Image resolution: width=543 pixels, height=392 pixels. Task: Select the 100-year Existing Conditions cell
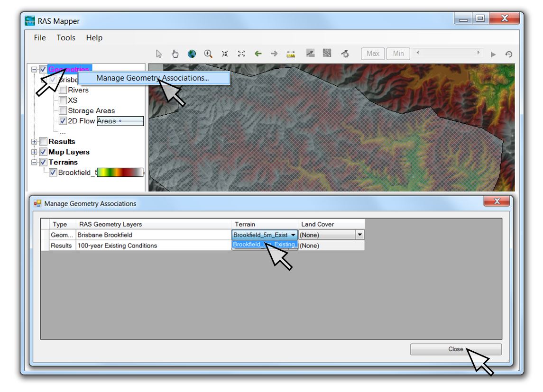pos(153,246)
